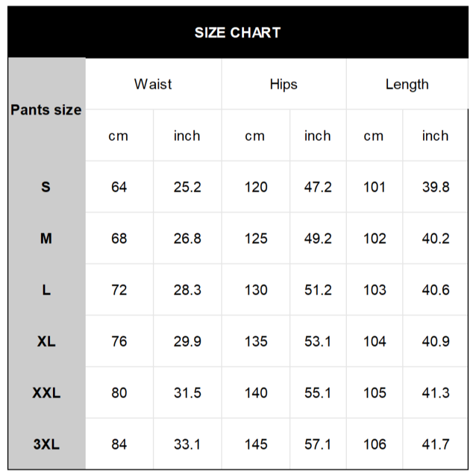Screen dimensions: 476x476
Task: Click the SIZE CHART title bar
Action: coord(237,33)
